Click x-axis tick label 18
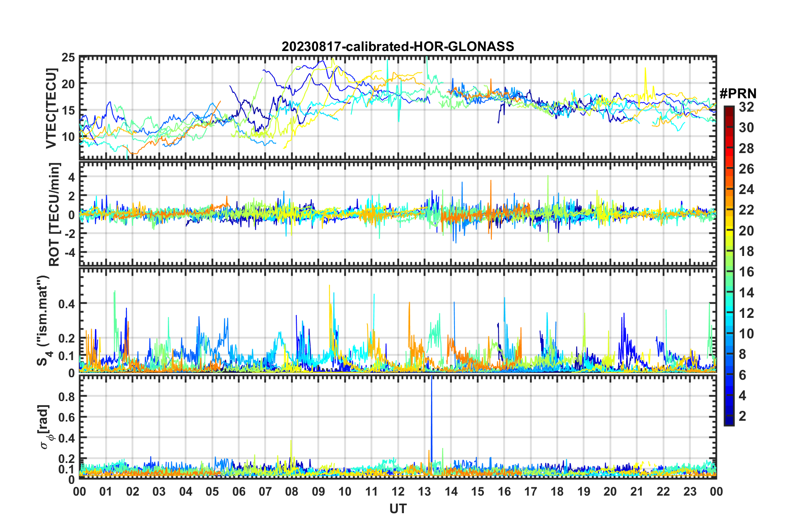Image resolution: width=796 pixels, height=532 pixels. pos(557,491)
